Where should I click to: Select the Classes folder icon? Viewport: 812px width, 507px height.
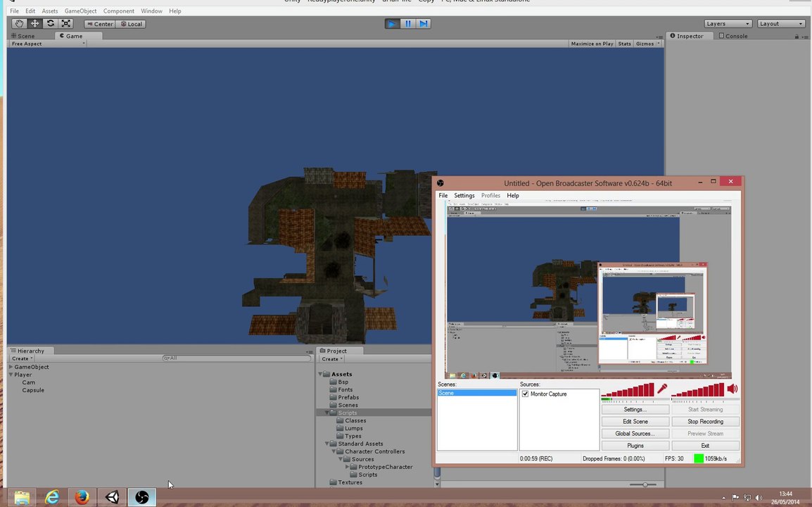(341, 420)
